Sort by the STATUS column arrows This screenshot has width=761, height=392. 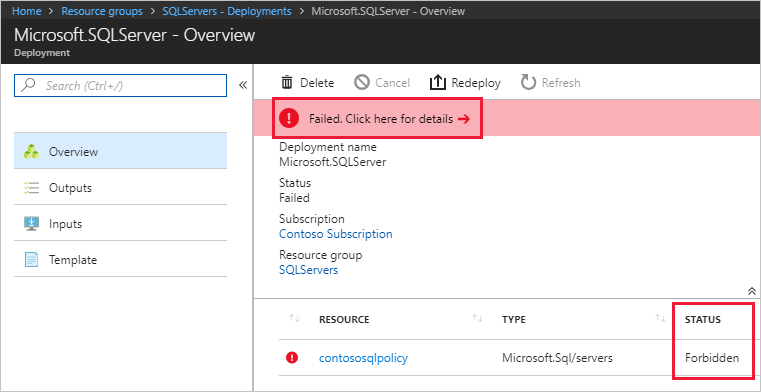pos(660,318)
